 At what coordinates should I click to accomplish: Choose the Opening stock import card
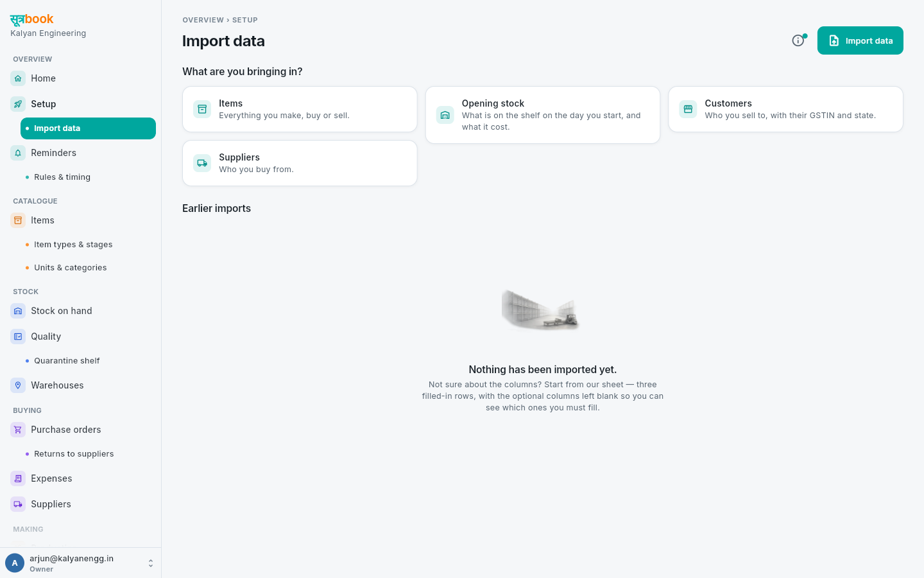coord(543,115)
